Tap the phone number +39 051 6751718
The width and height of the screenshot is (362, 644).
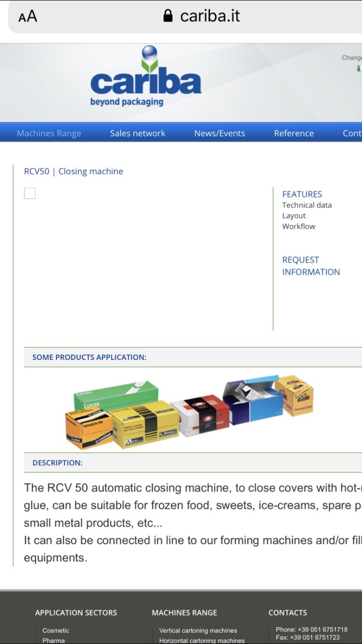[x=311, y=630]
